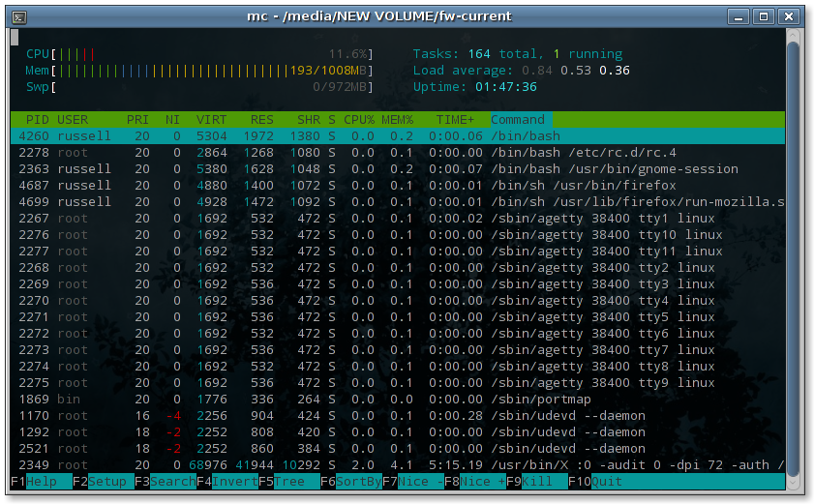This screenshot has width=814, height=504.
Task: Click the window title mc - /media/NEW VOLUME/fw-current
Action: click(379, 16)
